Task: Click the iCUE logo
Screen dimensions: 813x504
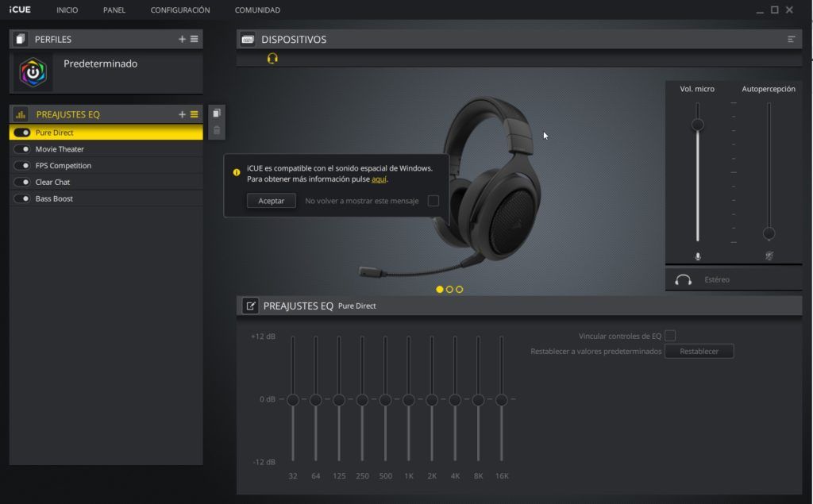Action: click(x=20, y=10)
